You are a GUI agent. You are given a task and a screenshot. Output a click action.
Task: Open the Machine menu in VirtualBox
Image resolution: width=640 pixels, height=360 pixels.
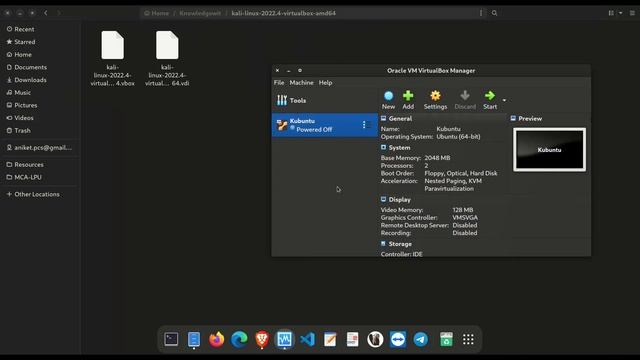click(302, 82)
